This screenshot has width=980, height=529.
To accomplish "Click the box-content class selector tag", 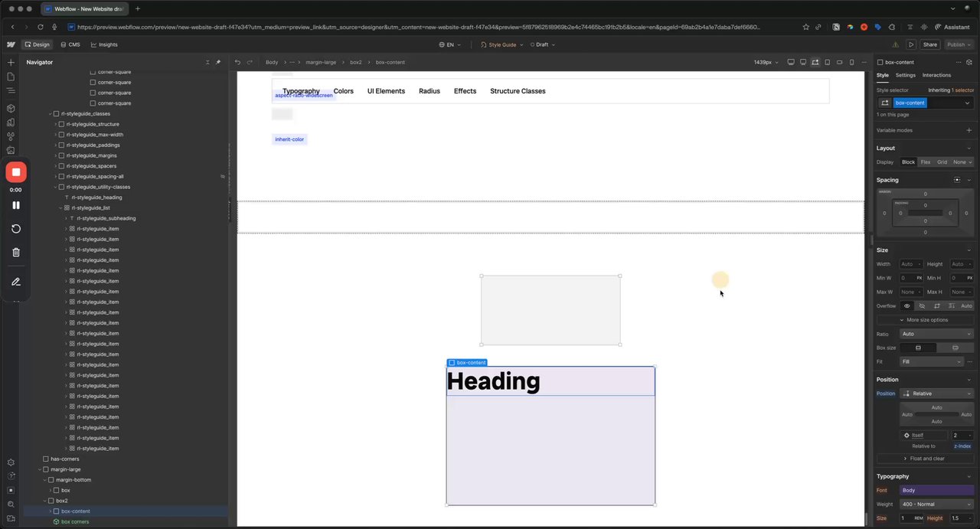I will tap(910, 103).
